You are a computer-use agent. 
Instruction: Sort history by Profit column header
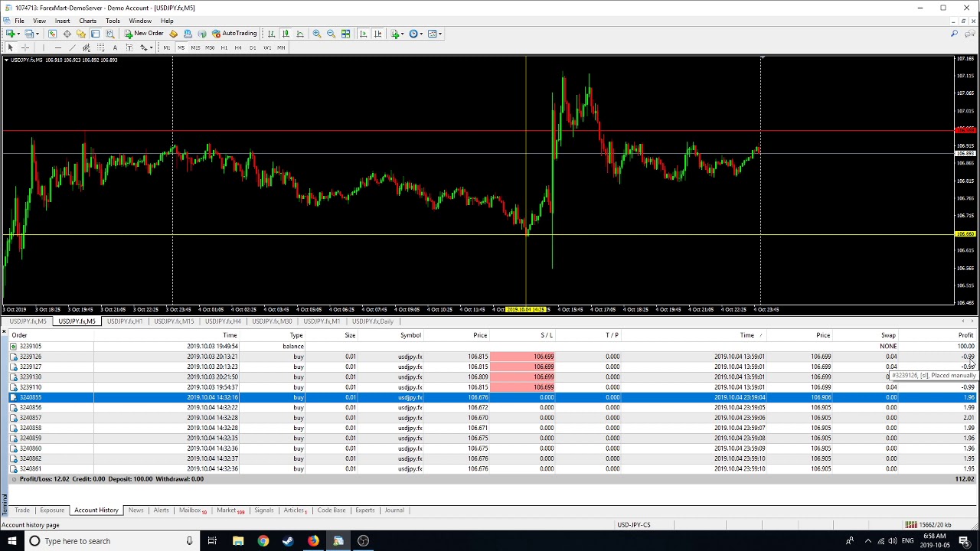[965, 335]
